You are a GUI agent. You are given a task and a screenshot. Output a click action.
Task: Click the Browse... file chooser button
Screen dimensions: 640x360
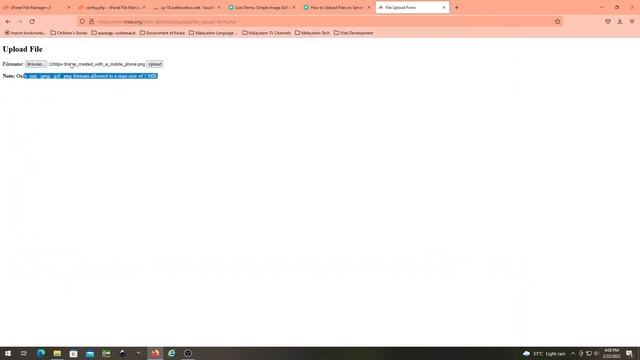click(x=36, y=64)
